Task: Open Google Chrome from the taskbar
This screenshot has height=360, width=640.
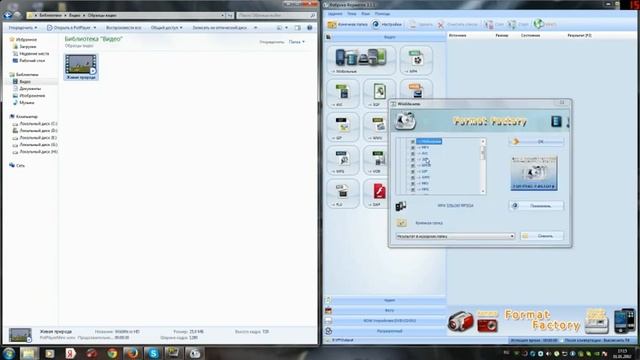Action: tap(112, 353)
